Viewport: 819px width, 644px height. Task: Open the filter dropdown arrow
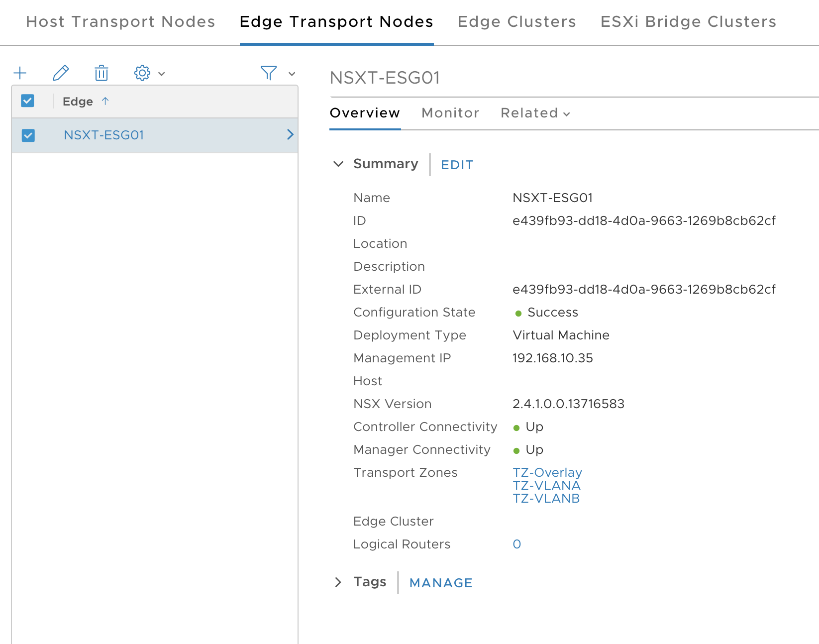tap(292, 73)
